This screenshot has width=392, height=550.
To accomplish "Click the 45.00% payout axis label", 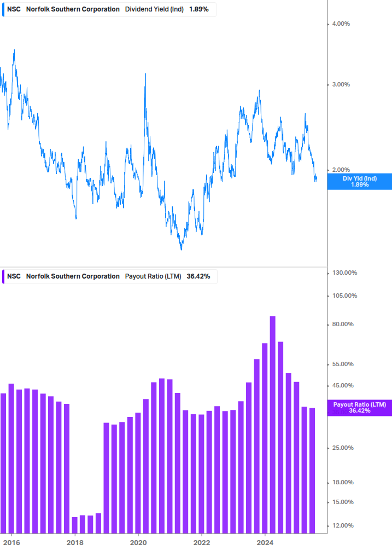I will coord(343,385).
